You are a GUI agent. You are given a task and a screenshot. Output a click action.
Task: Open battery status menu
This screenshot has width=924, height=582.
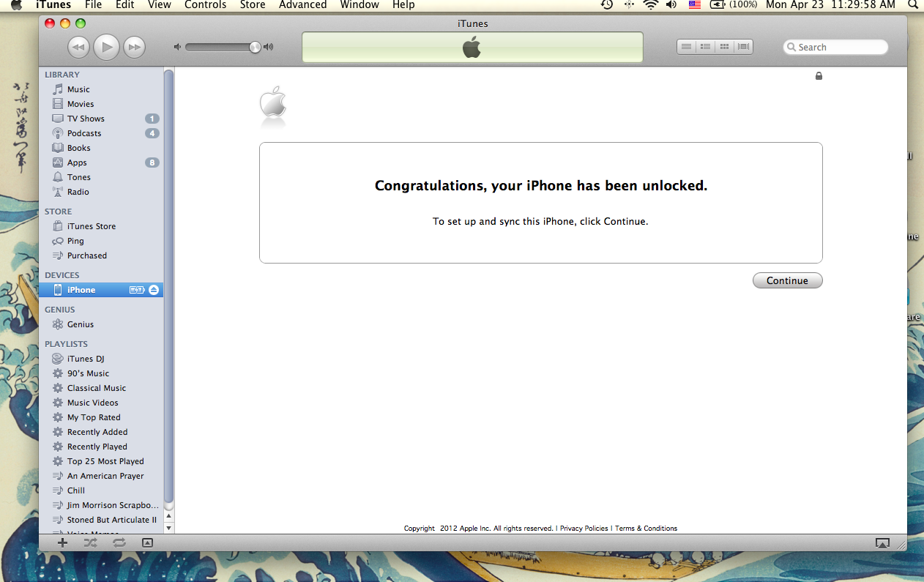733,5
